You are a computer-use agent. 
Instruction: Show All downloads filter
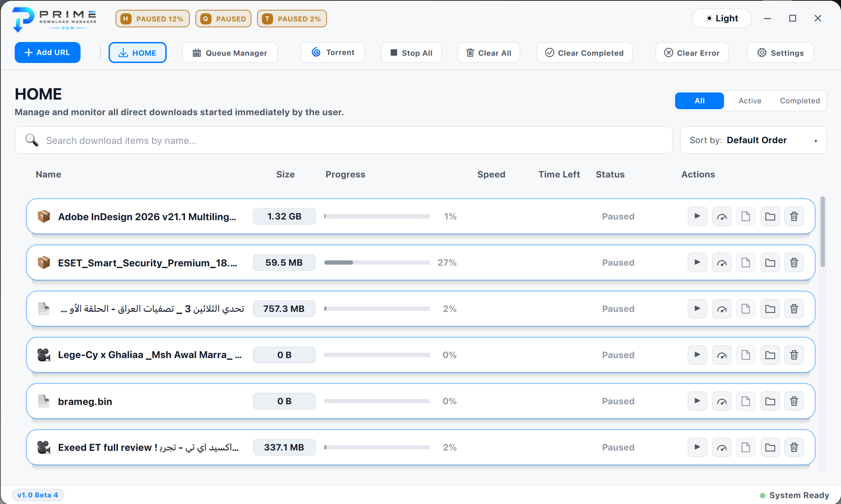coord(699,101)
